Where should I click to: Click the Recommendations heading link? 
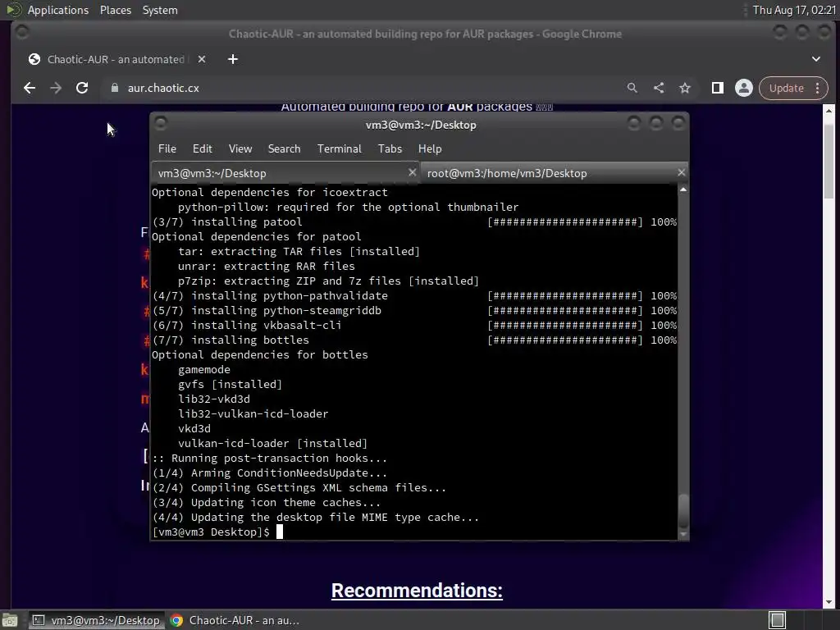[417, 591]
